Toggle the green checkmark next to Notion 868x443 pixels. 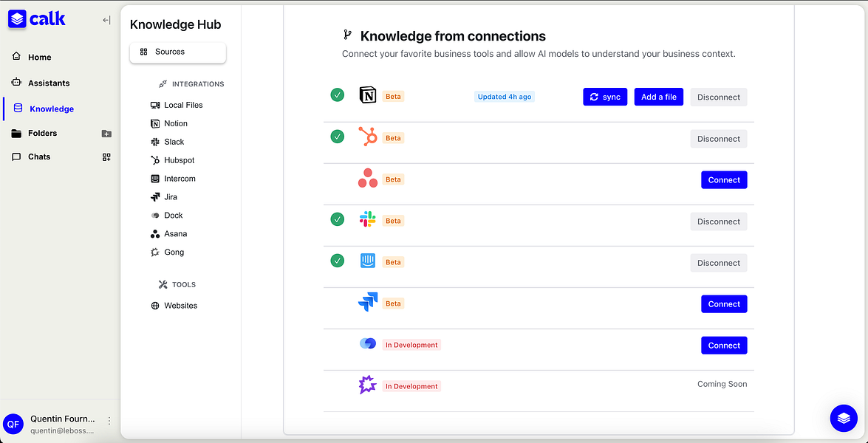pyautogui.click(x=338, y=95)
